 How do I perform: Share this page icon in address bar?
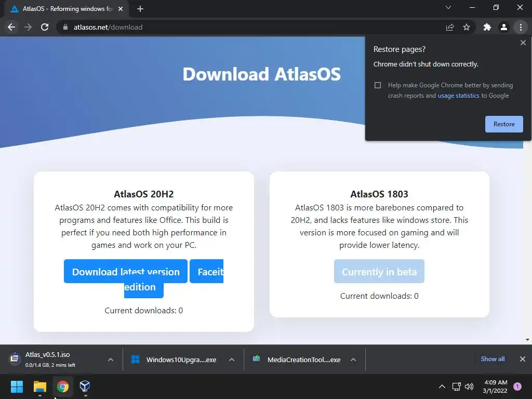coord(450,27)
